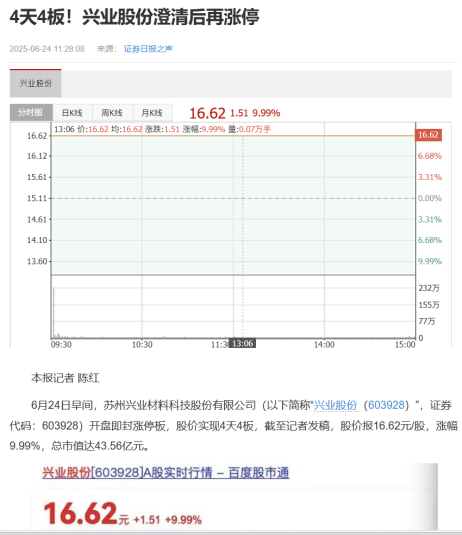The image size is (462, 535).
Task: Select the 兴业股份 stock tab
Action: point(35,83)
